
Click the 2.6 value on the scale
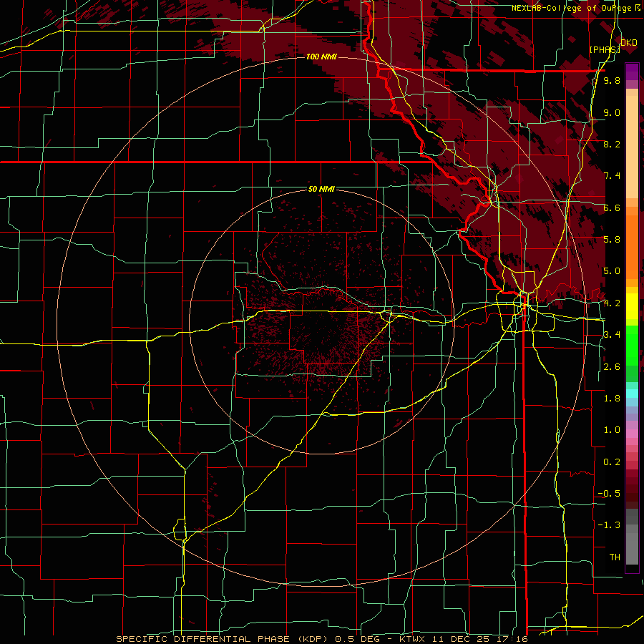coord(612,367)
